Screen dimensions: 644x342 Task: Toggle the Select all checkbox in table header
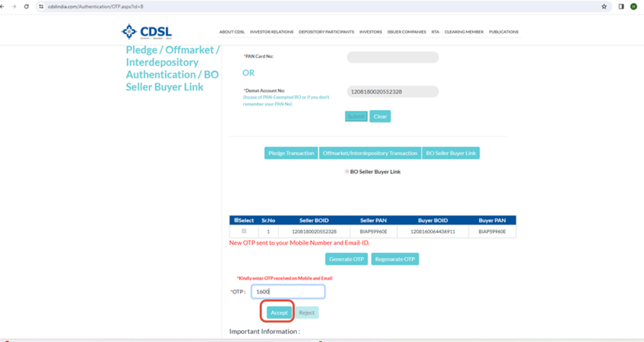point(236,221)
